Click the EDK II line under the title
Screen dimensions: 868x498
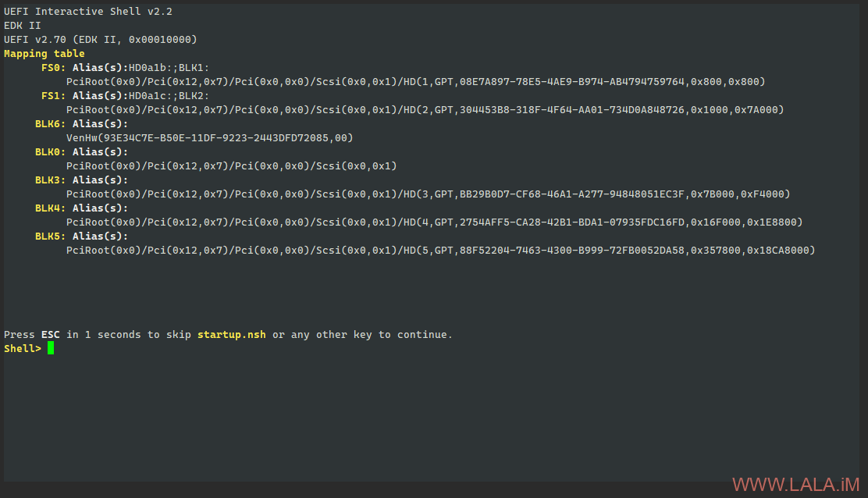tap(23, 26)
